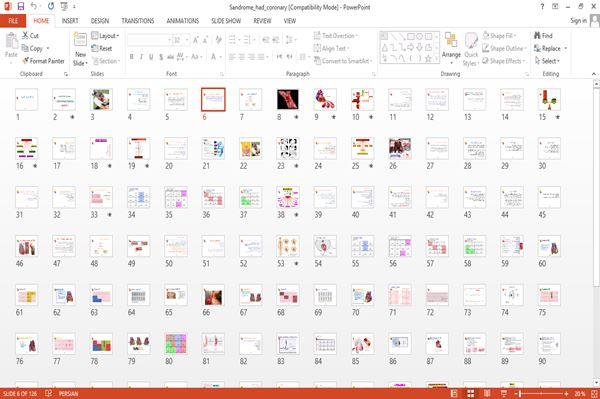This screenshot has height=399, width=600.
Task: Switch to the DESIGN tab
Action: pyautogui.click(x=100, y=21)
